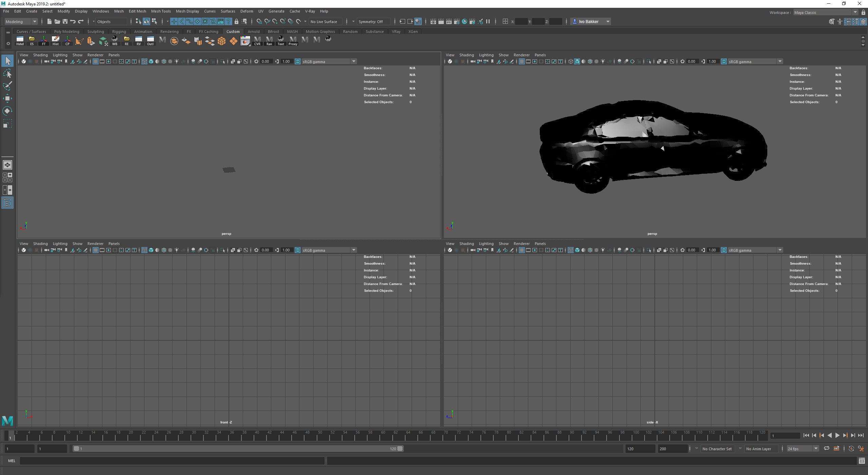The image size is (868, 475).
Task: Click the orange polygon cube shelf icon
Action: 221,41
